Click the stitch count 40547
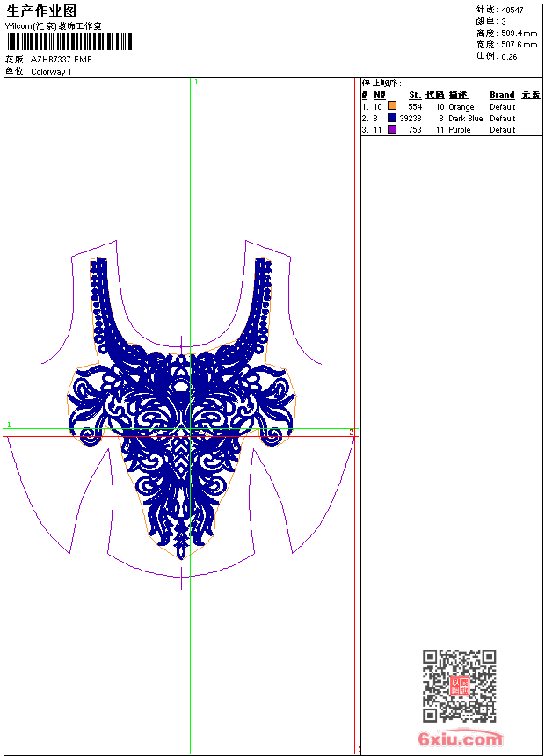This screenshot has height=756, width=545. tap(512, 11)
